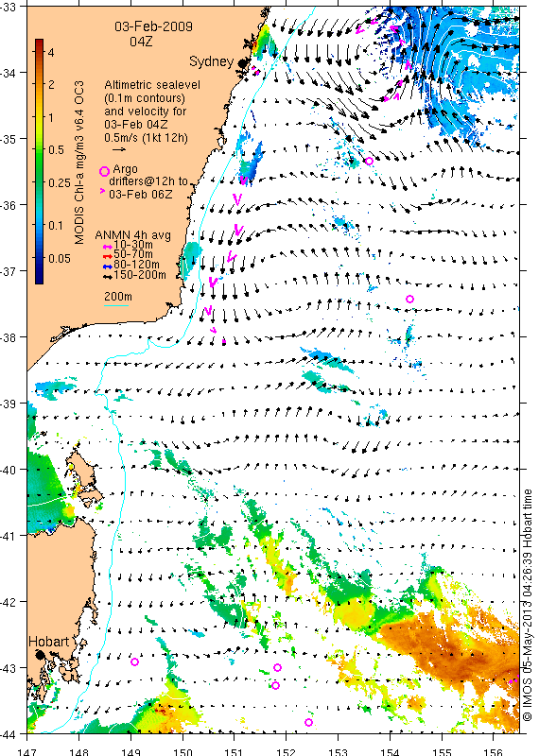Click the 154 longitude axis label

(390, 751)
